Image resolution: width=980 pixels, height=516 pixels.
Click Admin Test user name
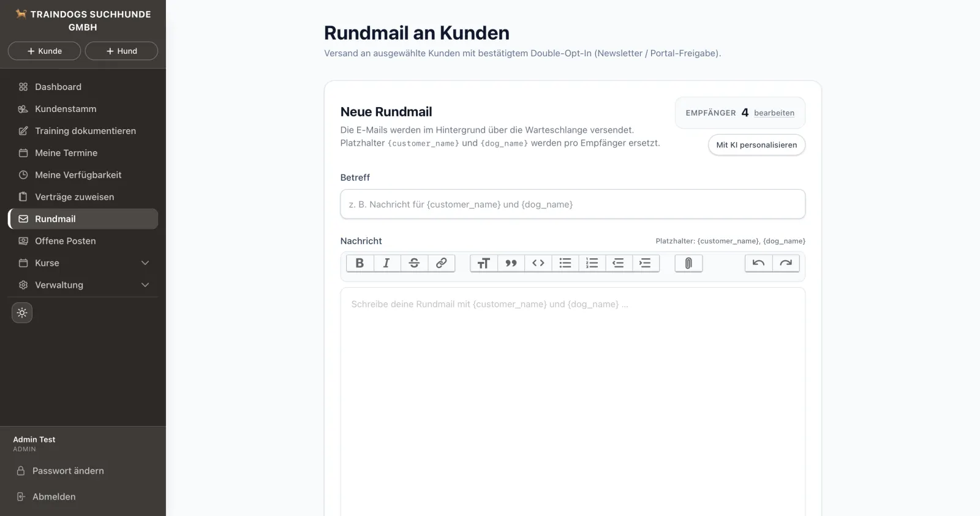(x=34, y=439)
